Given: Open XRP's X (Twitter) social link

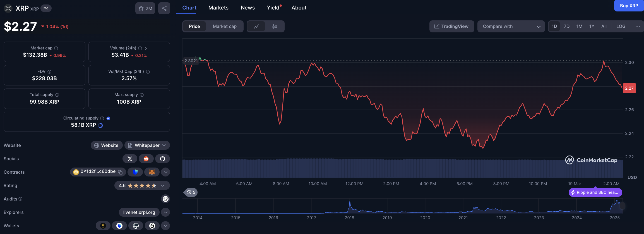Looking at the screenshot, I should (x=130, y=159).
